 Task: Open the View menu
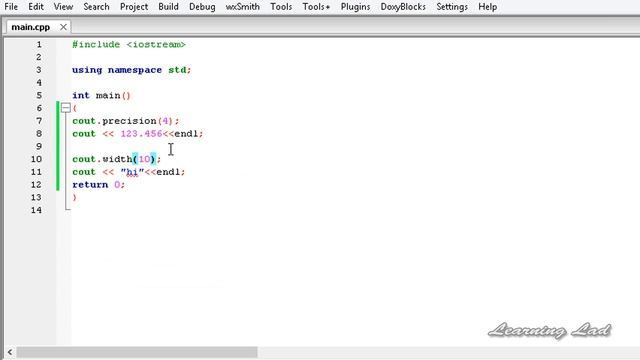[x=63, y=7]
